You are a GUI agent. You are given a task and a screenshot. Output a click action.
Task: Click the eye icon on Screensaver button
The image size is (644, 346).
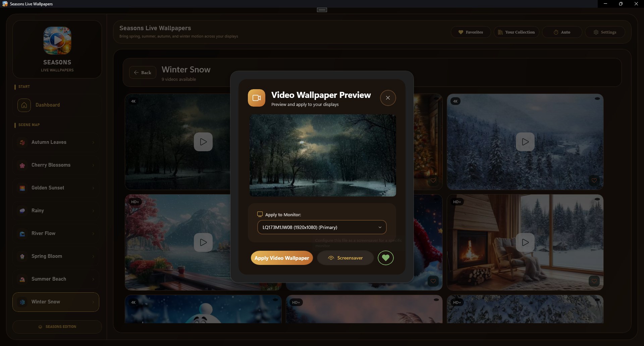331,258
